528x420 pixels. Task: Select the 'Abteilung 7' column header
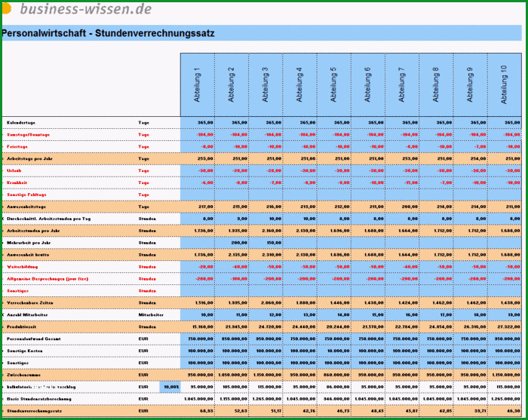[402, 84]
